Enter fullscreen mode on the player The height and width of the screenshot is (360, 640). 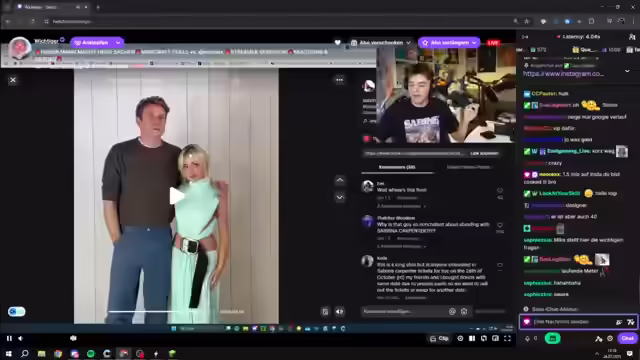tap(507, 338)
